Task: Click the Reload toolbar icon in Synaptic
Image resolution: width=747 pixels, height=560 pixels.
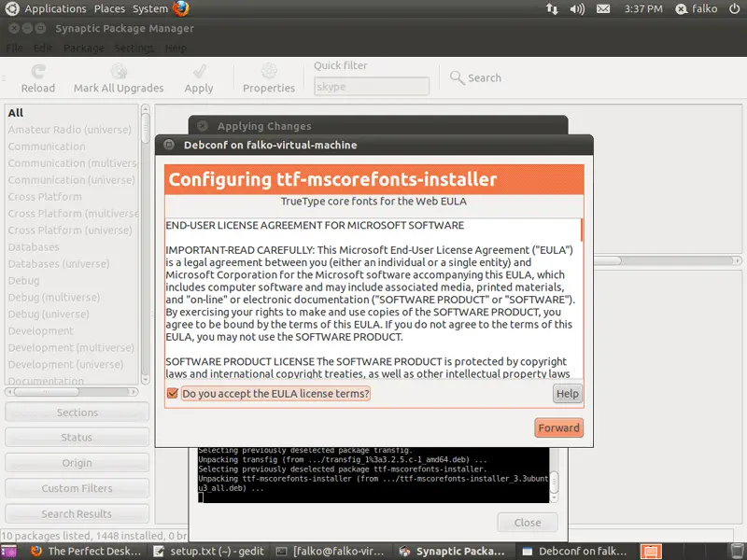Action: [38, 72]
